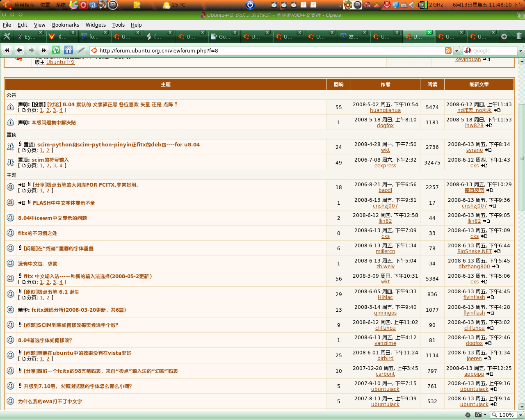Close the active tab with green X
The height and width of the screenshot is (420, 525).
(429, 32)
